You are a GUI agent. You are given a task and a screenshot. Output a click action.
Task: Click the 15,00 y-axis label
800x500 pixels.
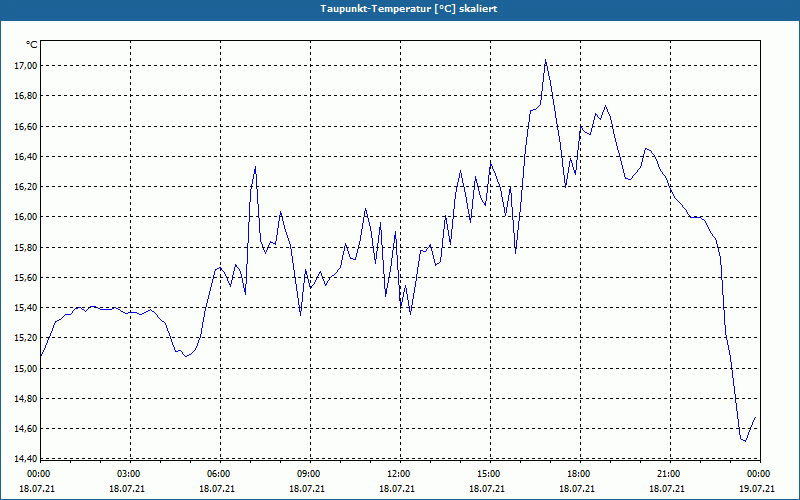(26, 368)
